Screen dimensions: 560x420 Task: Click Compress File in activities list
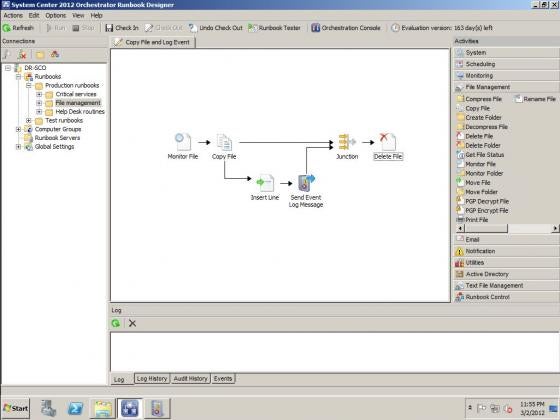(x=480, y=99)
